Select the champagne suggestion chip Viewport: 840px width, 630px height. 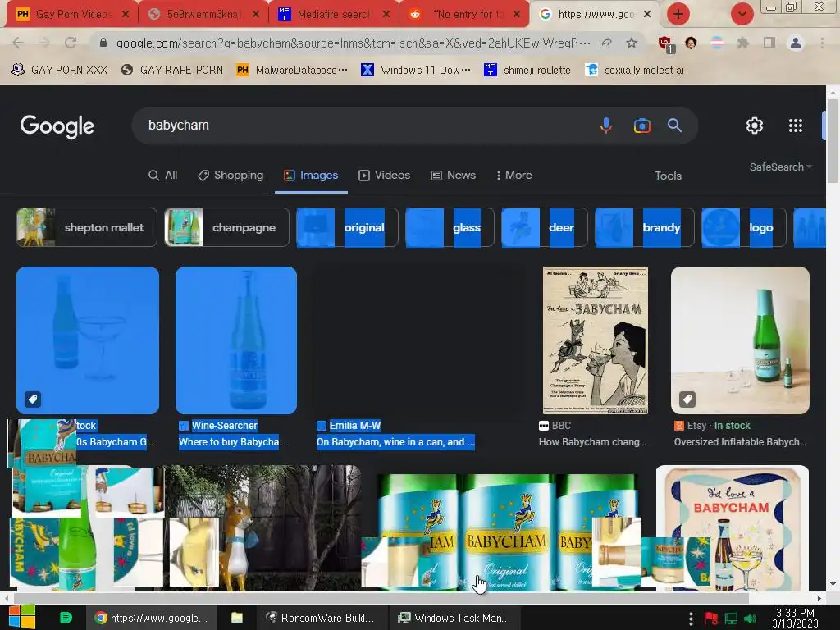coord(227,228)
